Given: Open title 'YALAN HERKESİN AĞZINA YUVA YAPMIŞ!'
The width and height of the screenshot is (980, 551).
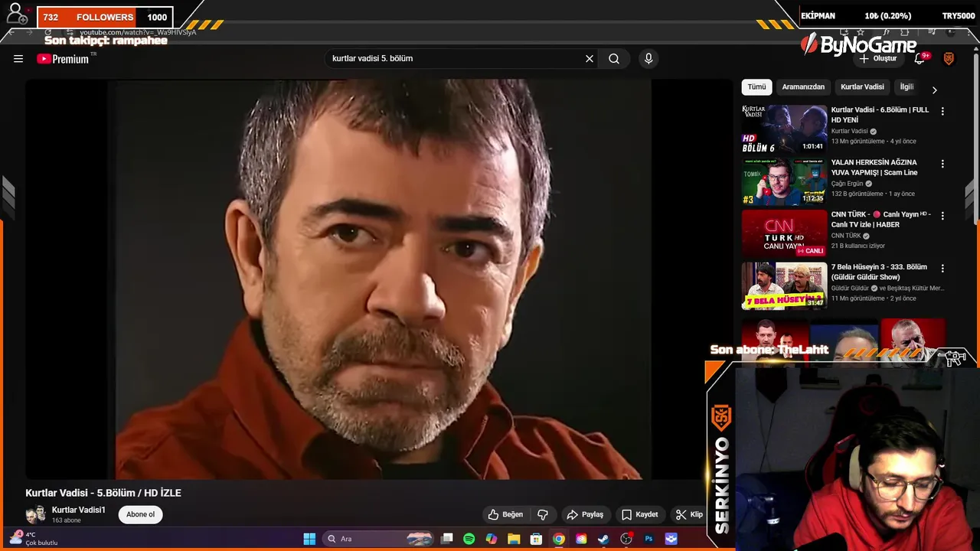Looking at the screenshot, I should [874, 168].
